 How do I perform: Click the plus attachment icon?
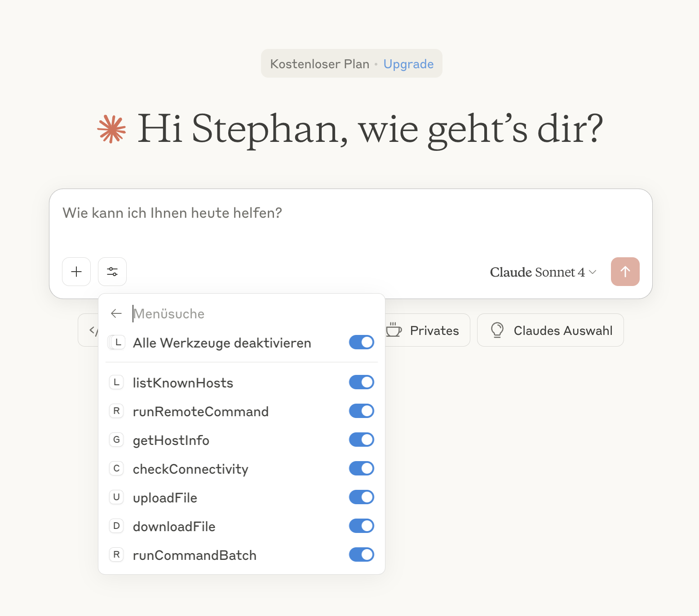(76, 272)
